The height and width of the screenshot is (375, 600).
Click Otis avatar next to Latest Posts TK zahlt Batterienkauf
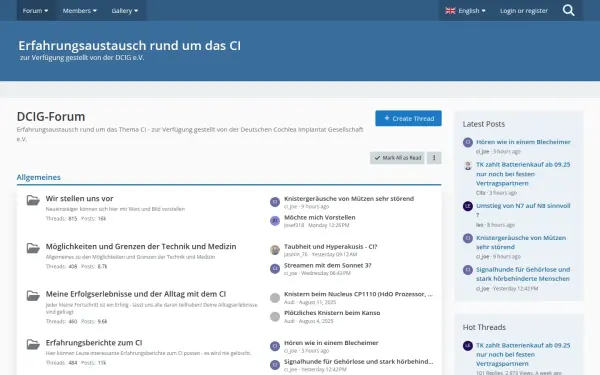(468, 165)
